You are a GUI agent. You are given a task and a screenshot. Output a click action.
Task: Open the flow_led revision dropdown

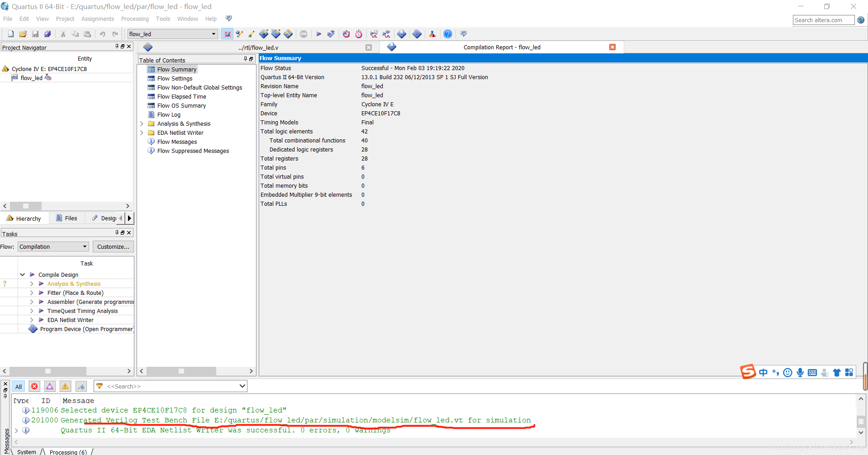point(172,34)
